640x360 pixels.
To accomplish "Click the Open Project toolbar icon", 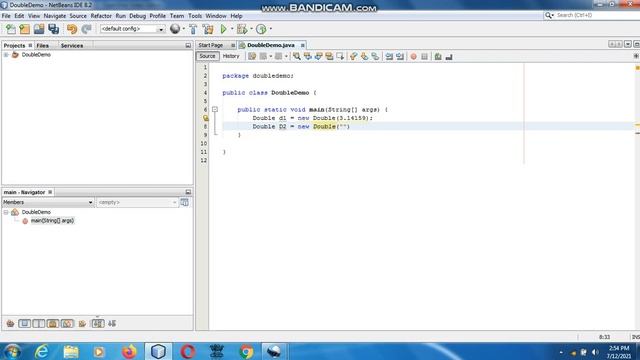I will tap(39, 29).
